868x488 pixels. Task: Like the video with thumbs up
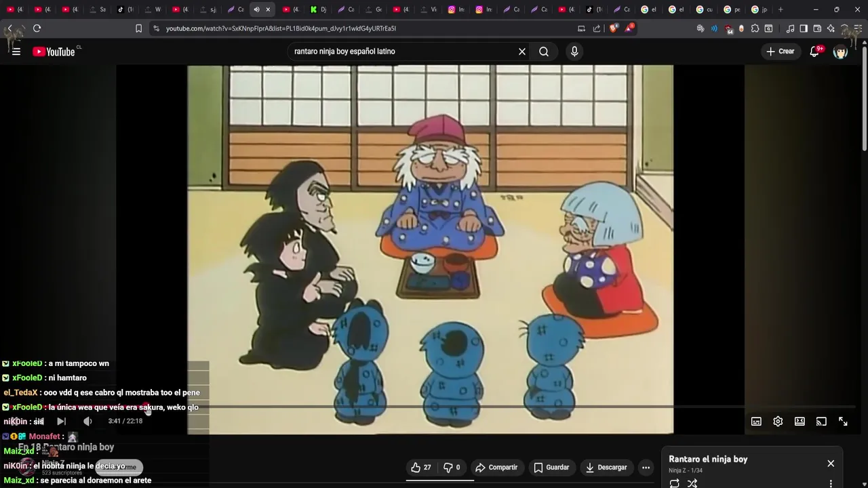pyautogui.click(x=421, y=468)
